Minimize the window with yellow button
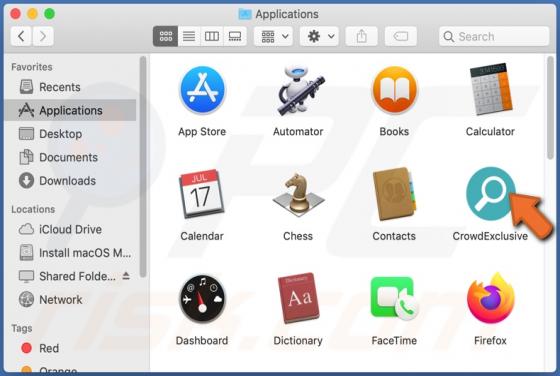The image size is (560, 376). (x=32, y=14)
